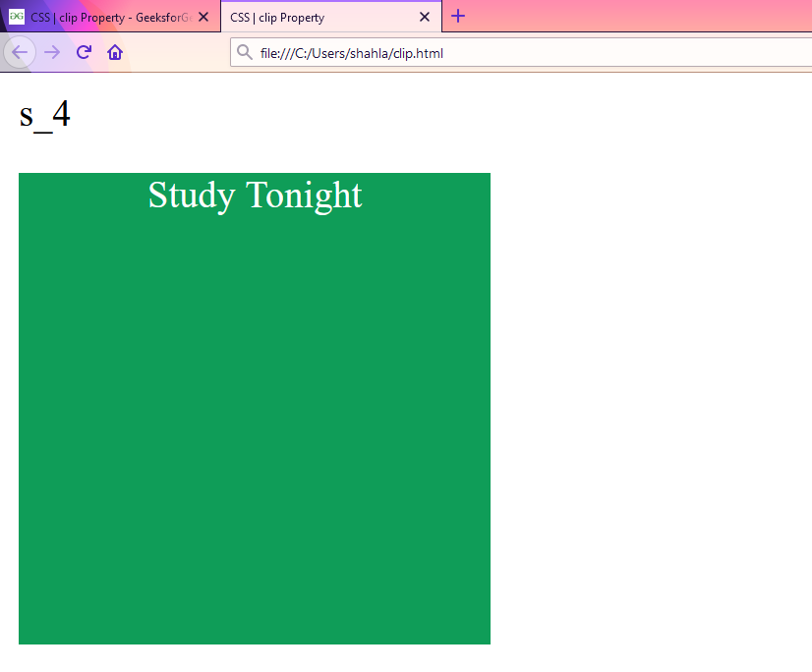Close the active clip Property tab
812x672 pixels.
pyautogui.click(x=424, y=16)
